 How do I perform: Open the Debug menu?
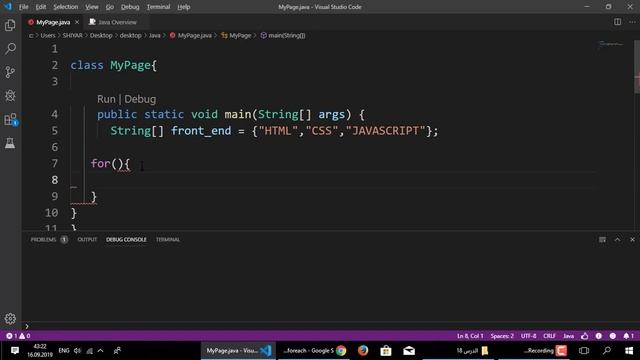pyautogui.click(x=130, y=7)
